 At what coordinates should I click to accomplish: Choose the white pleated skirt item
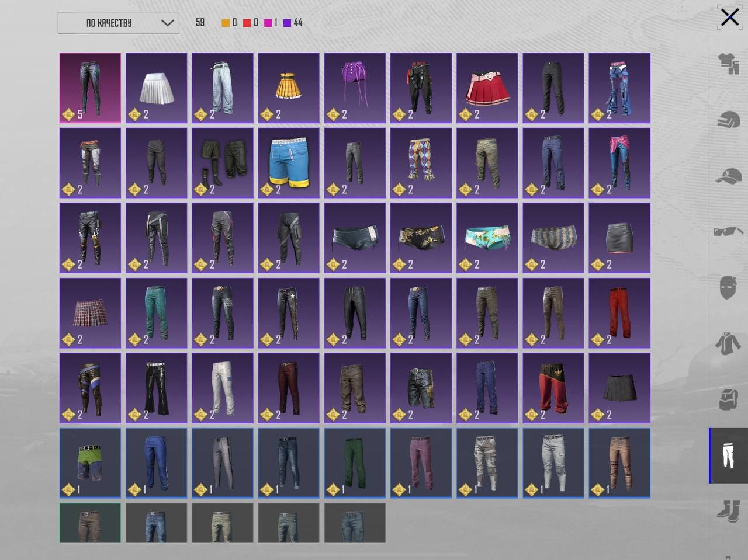[157, 88]
